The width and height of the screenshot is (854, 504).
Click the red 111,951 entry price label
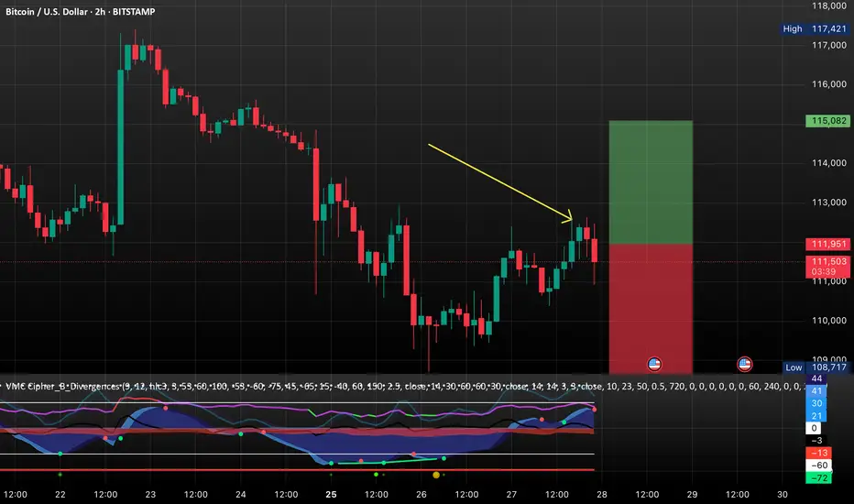point(827,244)
